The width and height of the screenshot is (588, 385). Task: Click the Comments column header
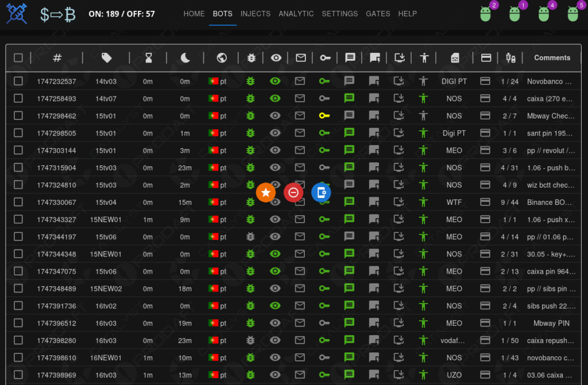point(552,58)
